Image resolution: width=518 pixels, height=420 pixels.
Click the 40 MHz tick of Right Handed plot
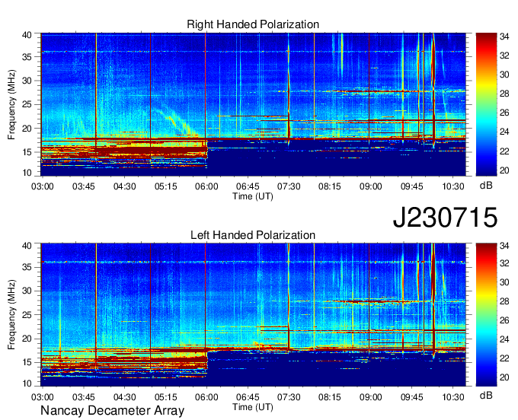coord(27,35)
